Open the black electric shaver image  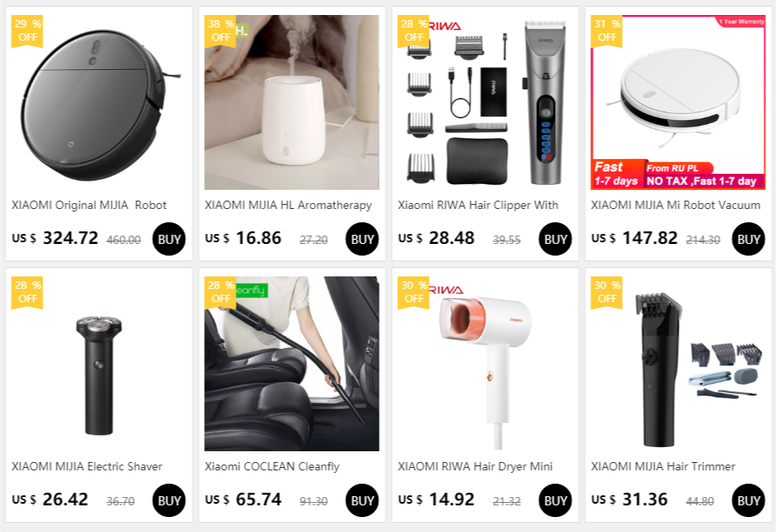98,364
